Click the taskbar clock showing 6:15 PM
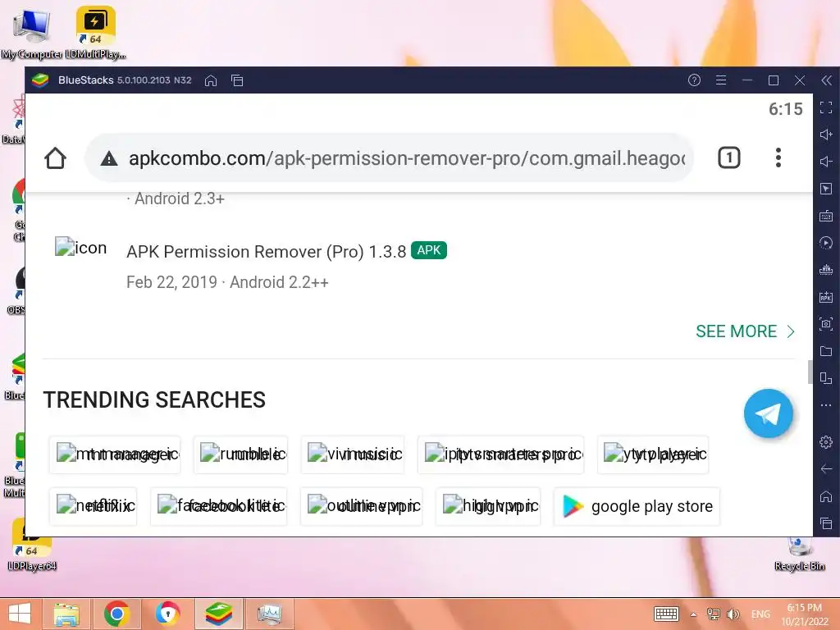 click(804, 614)
